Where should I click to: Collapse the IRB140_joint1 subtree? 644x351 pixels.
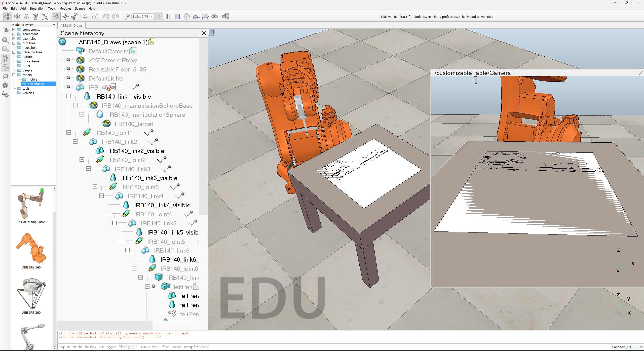(69, 132)
